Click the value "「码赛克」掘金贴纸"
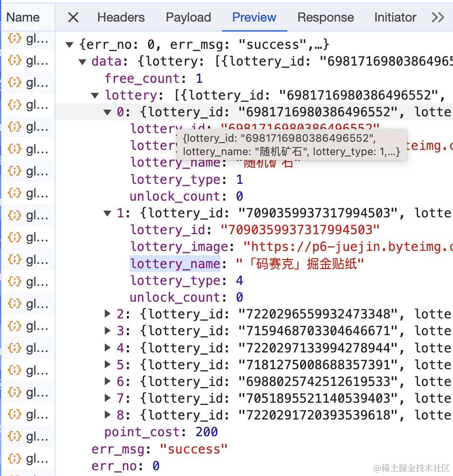 pos(300,264)
